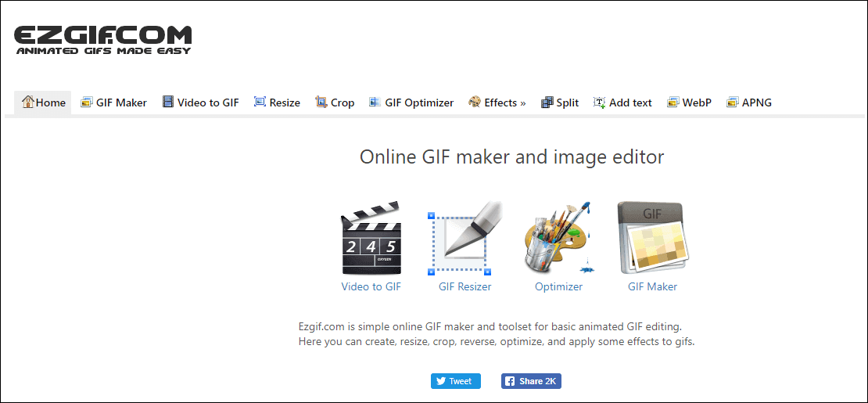This screenshot has width=868, height=403.
Task: Click the knife GIF Resizer image
Action: pyautogui.click(x=465, y=239)
